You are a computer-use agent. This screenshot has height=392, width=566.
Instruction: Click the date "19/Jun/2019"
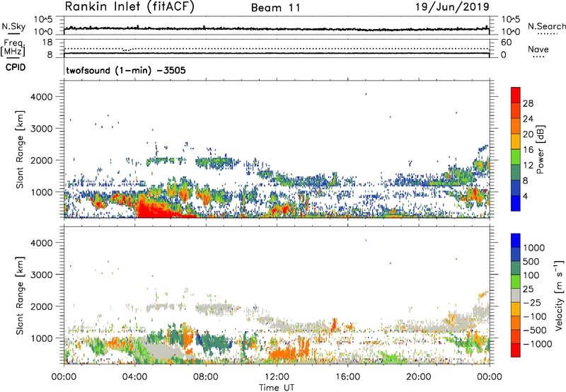452,7
